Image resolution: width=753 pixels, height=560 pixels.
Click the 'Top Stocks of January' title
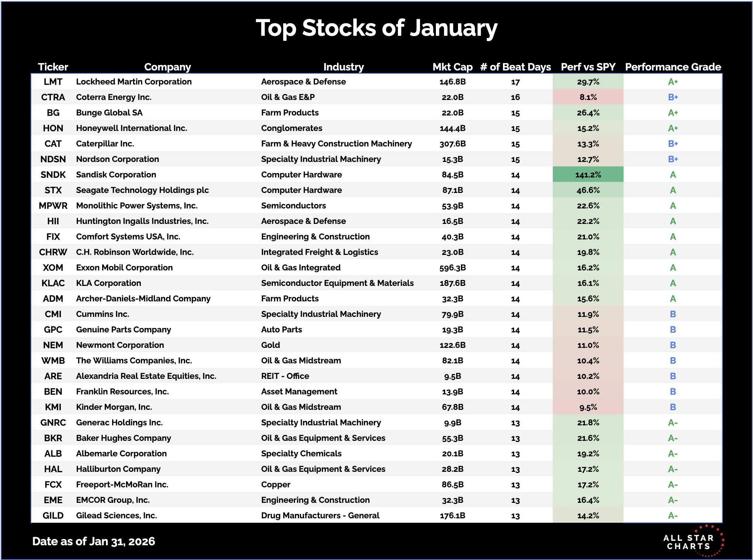[x=376, y=28]
